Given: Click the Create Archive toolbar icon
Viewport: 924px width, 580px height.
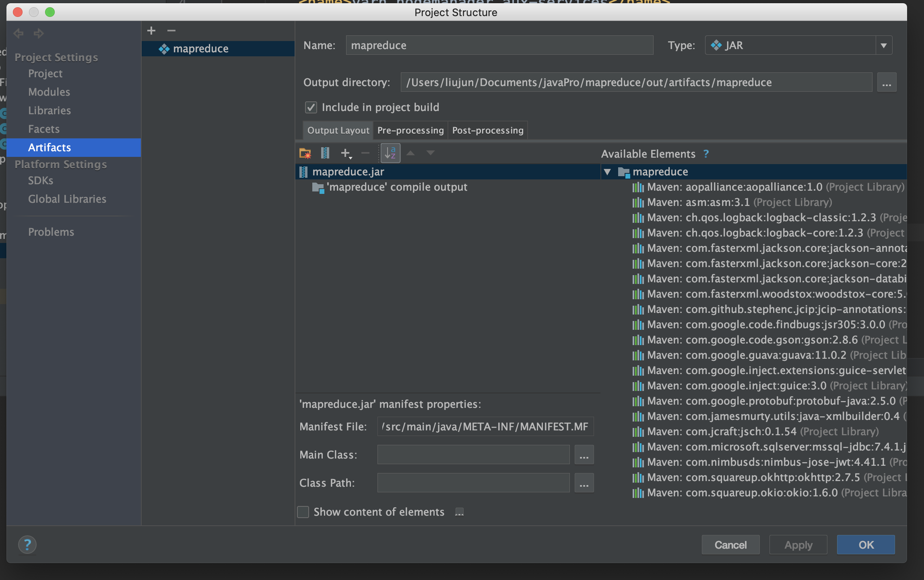Looking at the screenshot, I should tap(325, 153).
